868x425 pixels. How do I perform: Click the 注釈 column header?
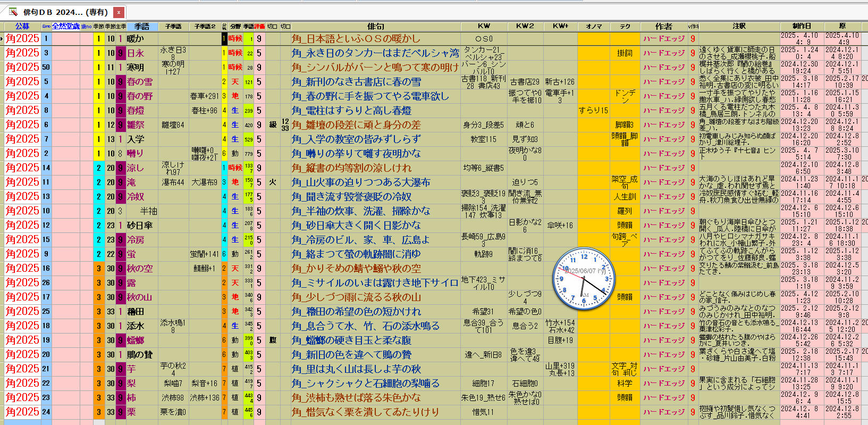pos(739,26)
